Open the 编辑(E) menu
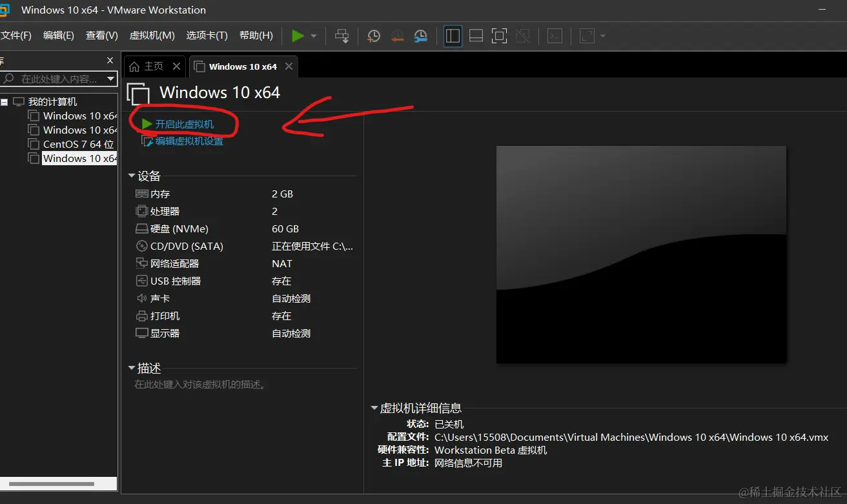The height and width of the screenshot is (504, 847). [59, 35]
